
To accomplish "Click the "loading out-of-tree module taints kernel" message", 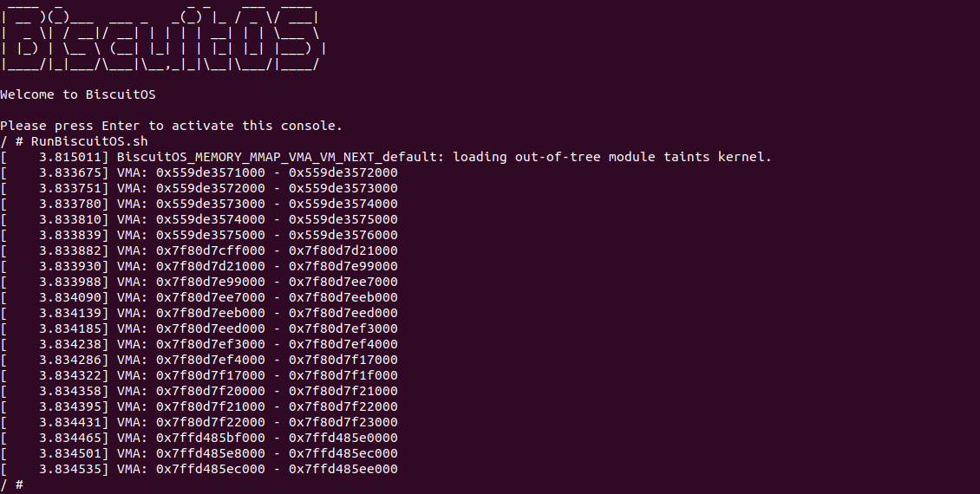I will point(612,157).
